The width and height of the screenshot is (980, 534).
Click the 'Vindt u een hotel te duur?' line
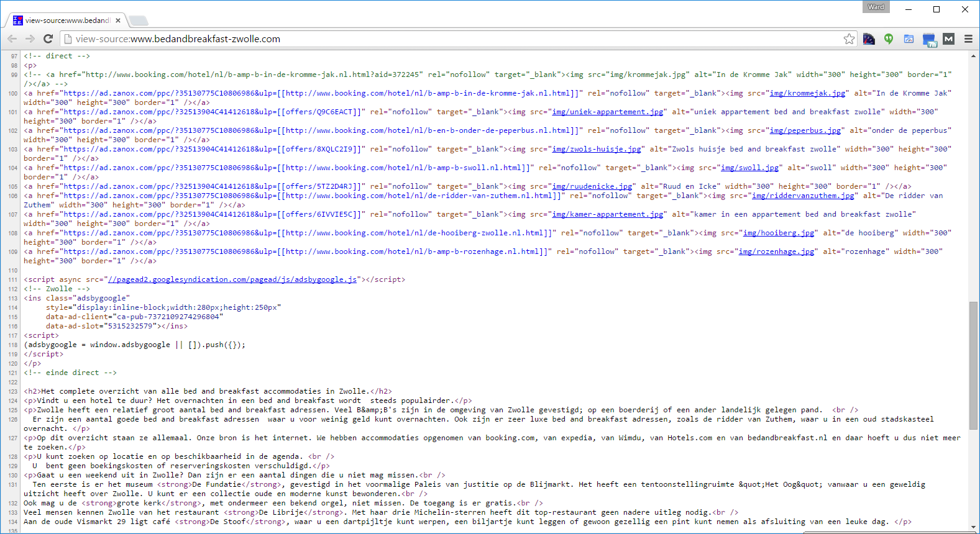tap(248, 400)
